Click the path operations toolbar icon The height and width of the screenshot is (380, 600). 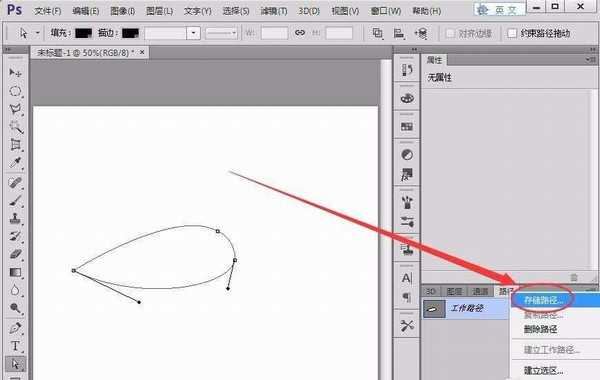coord(378,33)
